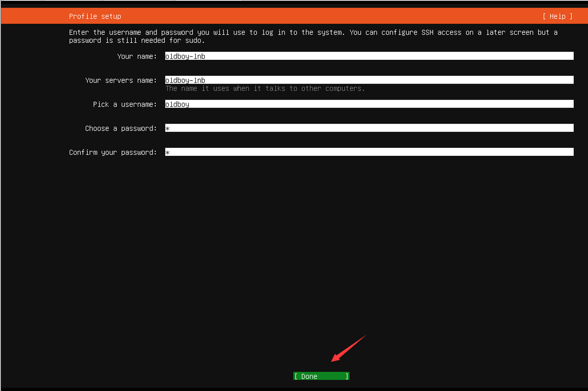Select the Confirm your password field
Image resolution: width=588 pixels, height=391 pixels.
(x=369, y=152)
